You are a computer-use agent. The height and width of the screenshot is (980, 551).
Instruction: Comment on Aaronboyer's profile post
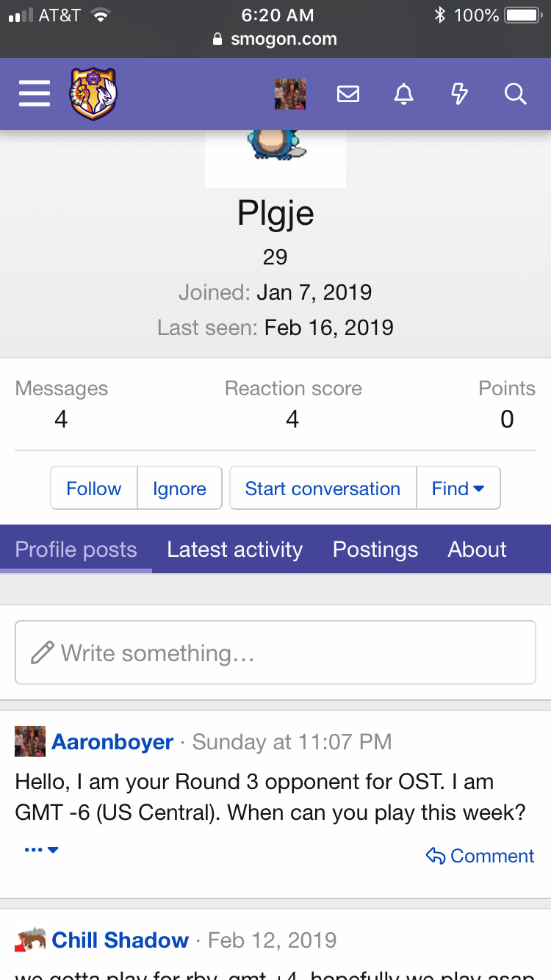tap(480, 856)
